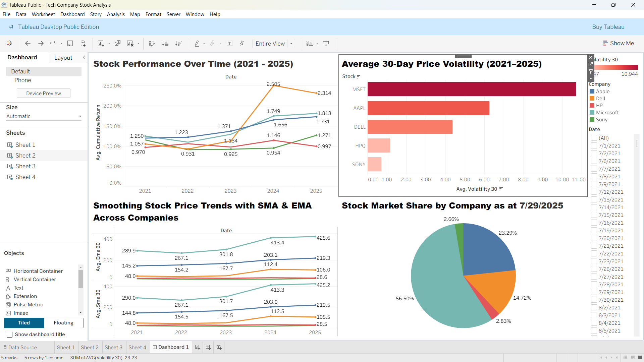Remove the volatility chart from dashboard

[591, 57]
